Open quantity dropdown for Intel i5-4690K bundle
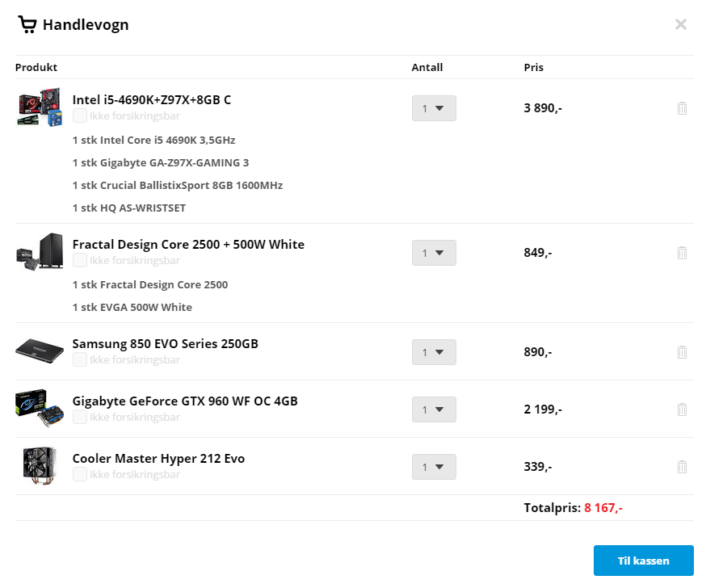The width and height of the screenshot is (706, 588). coord(434,108)
